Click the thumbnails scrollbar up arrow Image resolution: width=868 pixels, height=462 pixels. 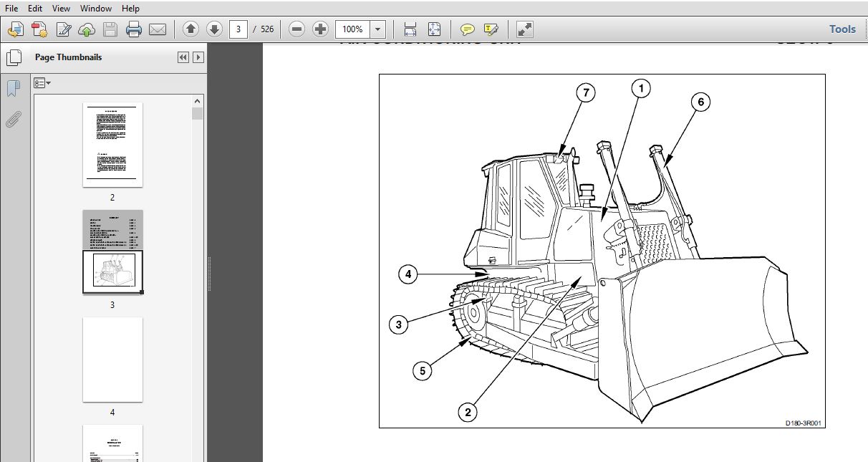click(198, 101)
